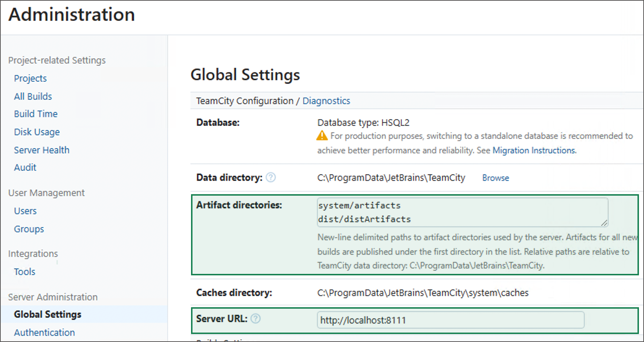Viewport: 644px width, 342px height.
Task: Open the Data directory help tooltip
Action: 271,178
